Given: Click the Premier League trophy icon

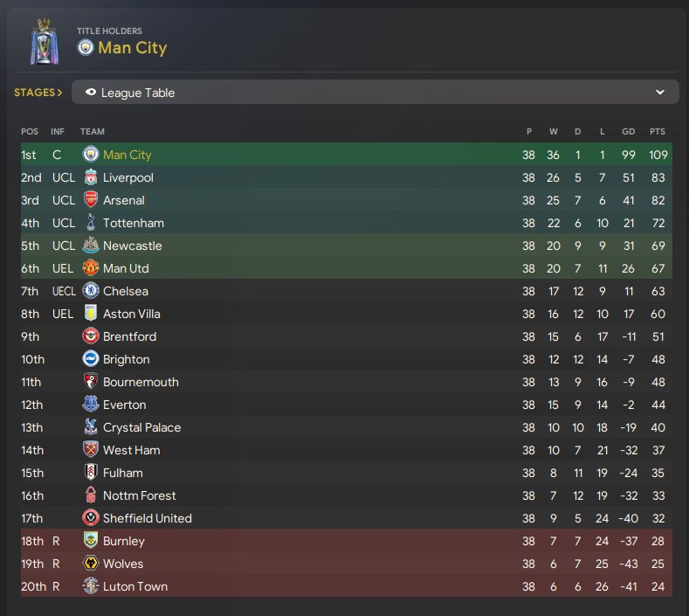Looking at the screenshot, I should pyautogui.click(x=42, y=41).
